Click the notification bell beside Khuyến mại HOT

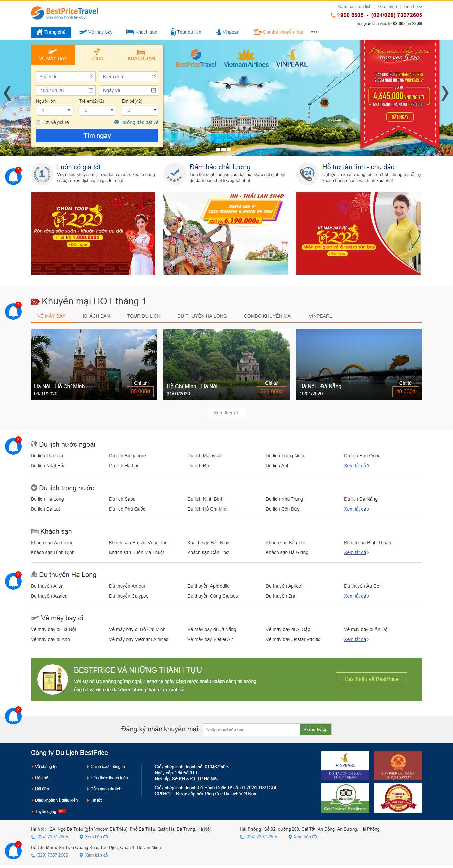pos(13,311)
